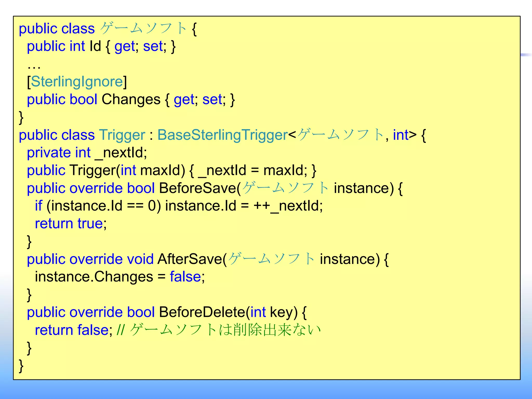The width and height of the screenshot is (532, 399).
Task: Click the Id property name
Action: click(x=95, y=46)
